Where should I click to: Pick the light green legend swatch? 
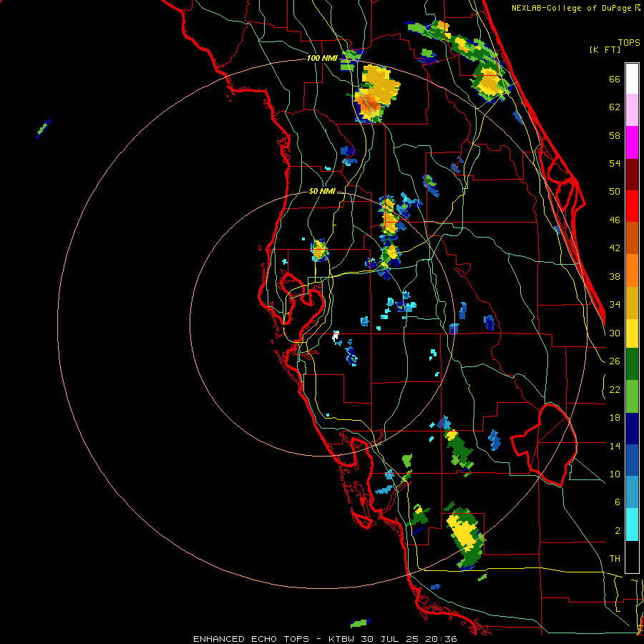point(632,396)
